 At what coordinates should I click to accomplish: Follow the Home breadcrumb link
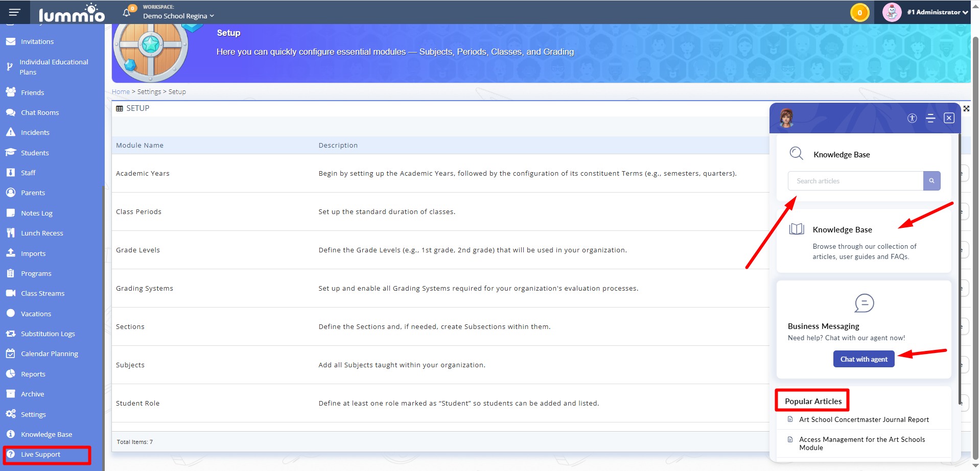click(121, 92)
